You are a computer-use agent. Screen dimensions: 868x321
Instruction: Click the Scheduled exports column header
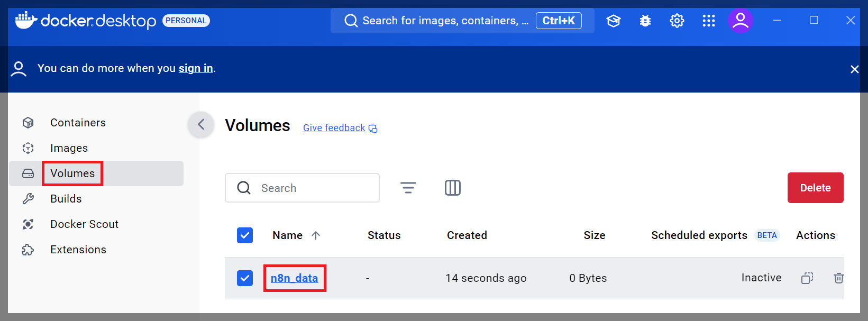(699, 235)
